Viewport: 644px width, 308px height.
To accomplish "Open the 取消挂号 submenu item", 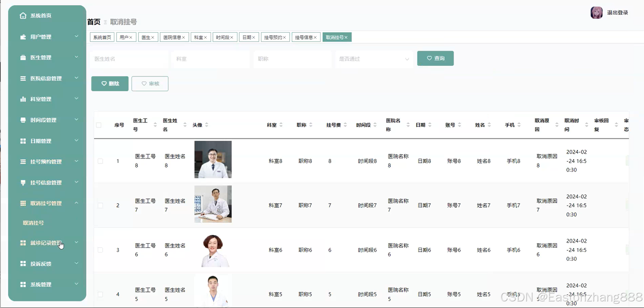I will 33,223.
